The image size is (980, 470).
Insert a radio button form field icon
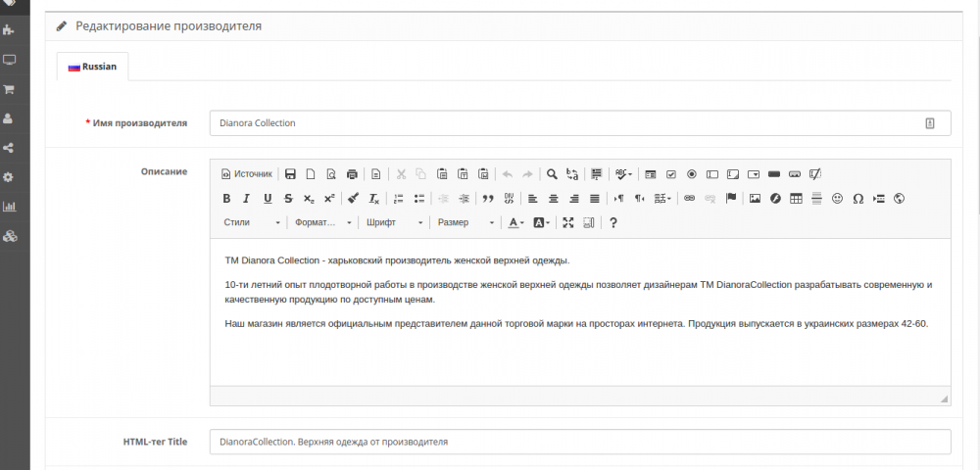coord(692,174)
